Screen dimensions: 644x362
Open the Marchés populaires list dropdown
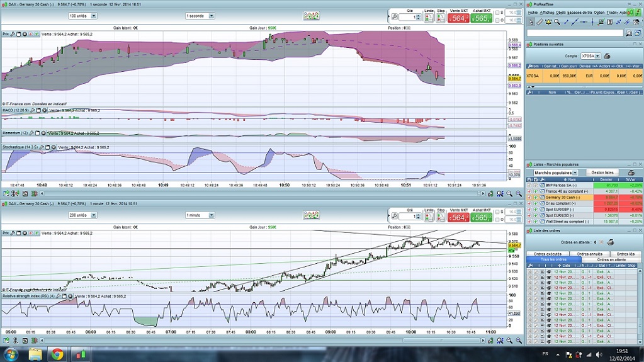click(x=556, y=173)
